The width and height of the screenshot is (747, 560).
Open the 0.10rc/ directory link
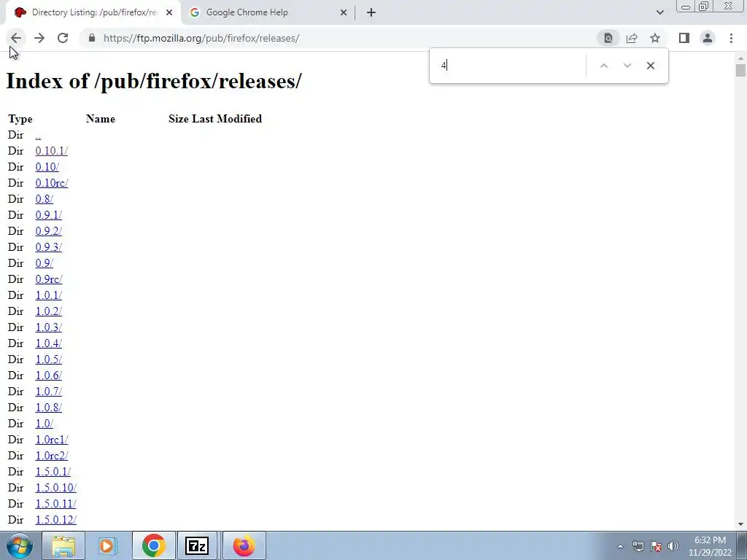click(x=52, y=183)
